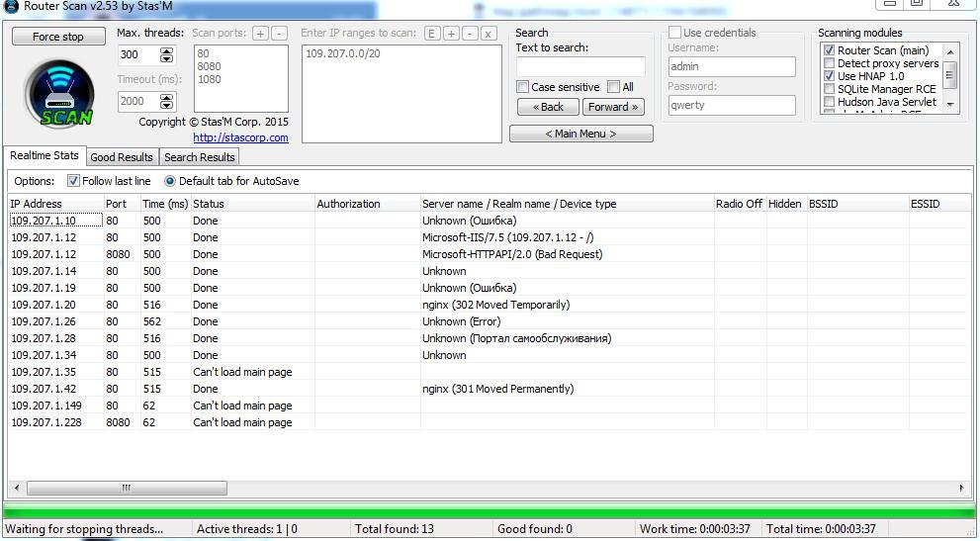980x541 pixels.
Task: Click the Server name / Realm name column header
Action: point(567,204)
